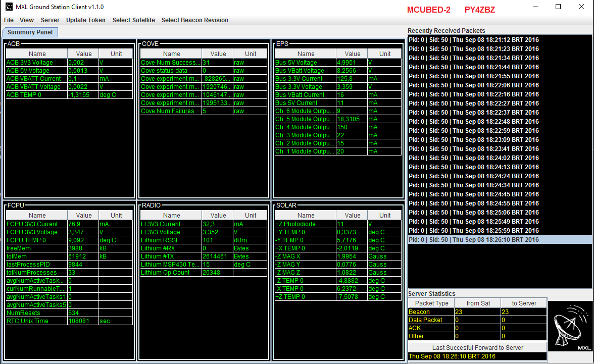The image size is (594, 364).
Task: Open the File menu
Action: (9, 20)
